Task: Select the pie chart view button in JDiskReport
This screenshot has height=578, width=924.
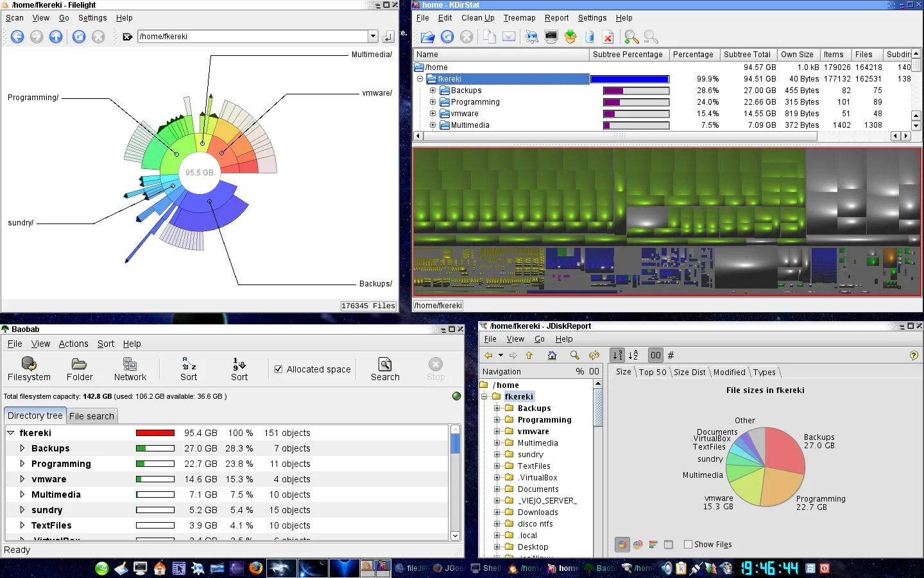Action: (622, 545)
